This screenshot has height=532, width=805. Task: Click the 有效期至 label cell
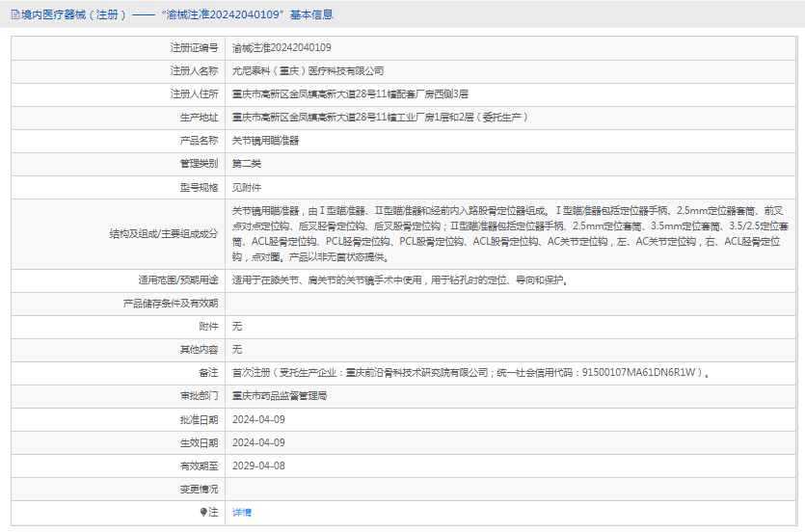pyautogui.click(x=118, y=465)
